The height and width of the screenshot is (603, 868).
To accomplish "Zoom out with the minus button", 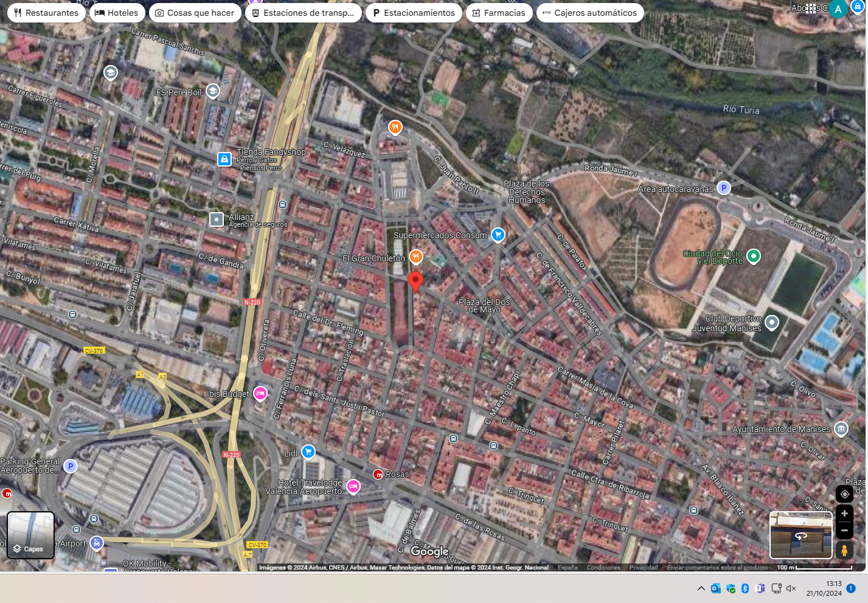I will click(x=844, y=530).
